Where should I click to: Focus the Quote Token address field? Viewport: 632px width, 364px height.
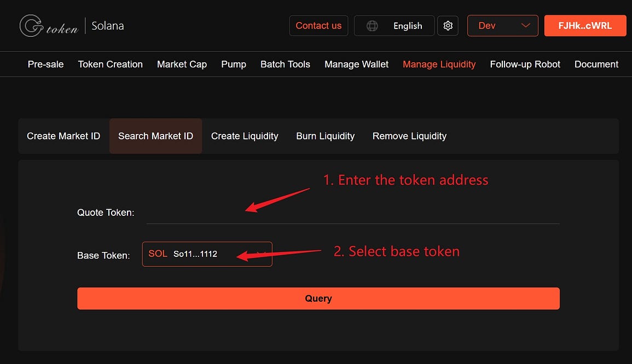click(x=352, y=213)
